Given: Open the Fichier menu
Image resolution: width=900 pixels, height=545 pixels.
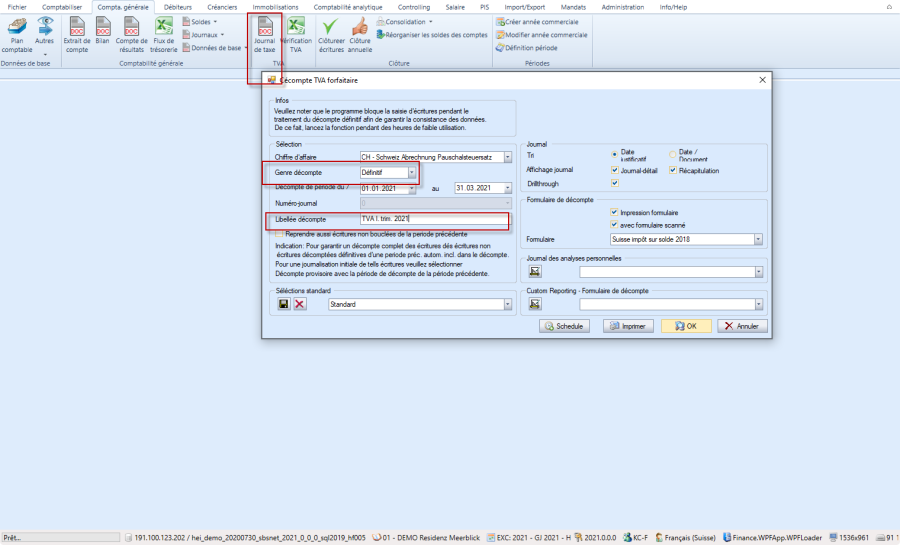Looking at the screenshot, I should [x=17, y=7].
